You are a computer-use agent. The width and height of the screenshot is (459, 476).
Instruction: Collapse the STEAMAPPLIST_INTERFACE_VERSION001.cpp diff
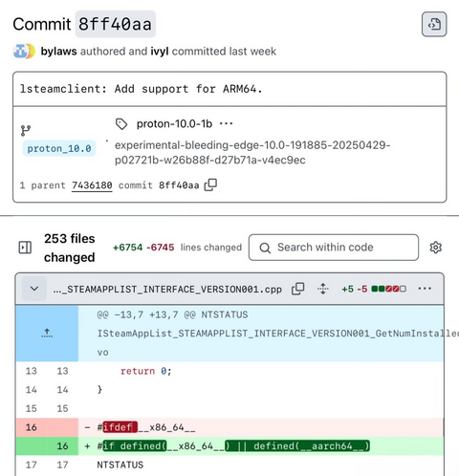34,289
